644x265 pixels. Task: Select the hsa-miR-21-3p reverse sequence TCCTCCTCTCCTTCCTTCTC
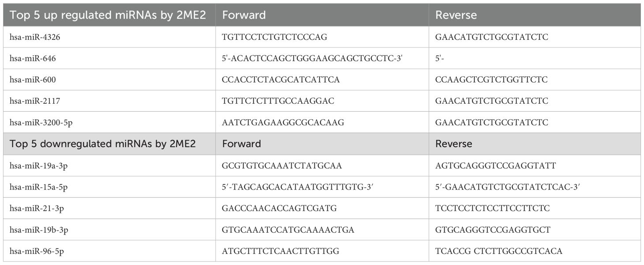pyautogui.click(x=493, y=208)
